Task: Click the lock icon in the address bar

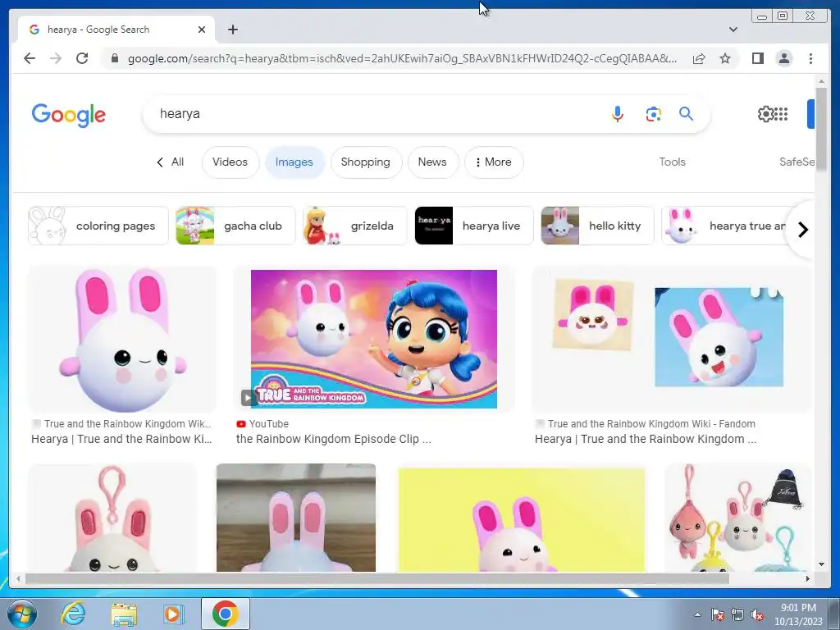Action: tap(115, 58)
